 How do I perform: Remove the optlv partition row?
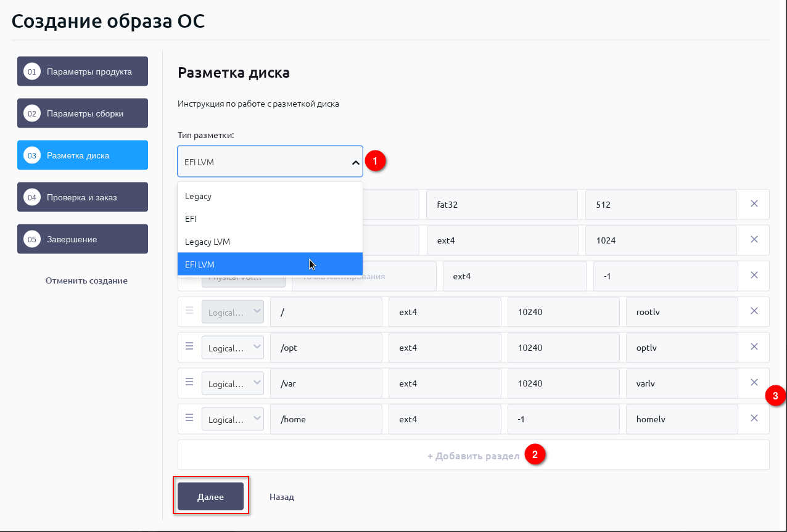754,347
